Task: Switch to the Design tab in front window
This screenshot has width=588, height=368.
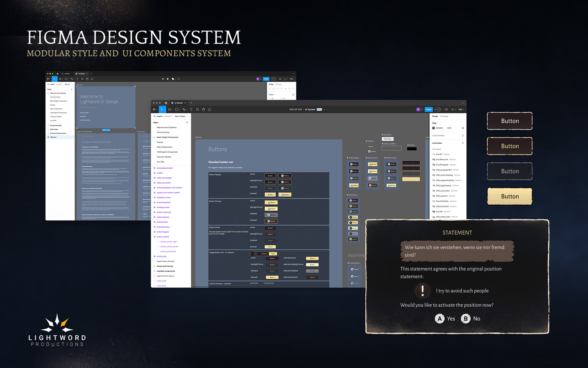Action: [x=435, y=116]
